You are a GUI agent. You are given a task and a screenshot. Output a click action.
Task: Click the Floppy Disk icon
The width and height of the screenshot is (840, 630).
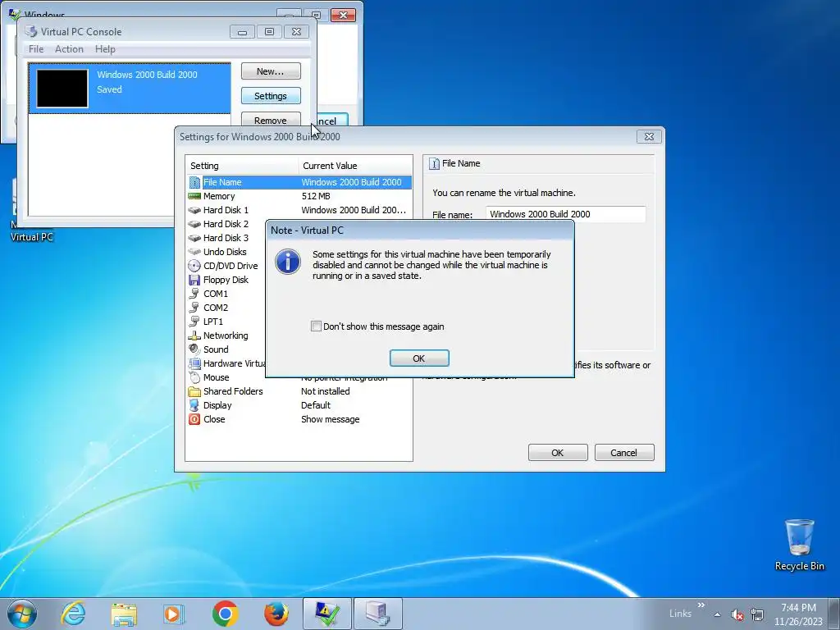coord(194,280)
